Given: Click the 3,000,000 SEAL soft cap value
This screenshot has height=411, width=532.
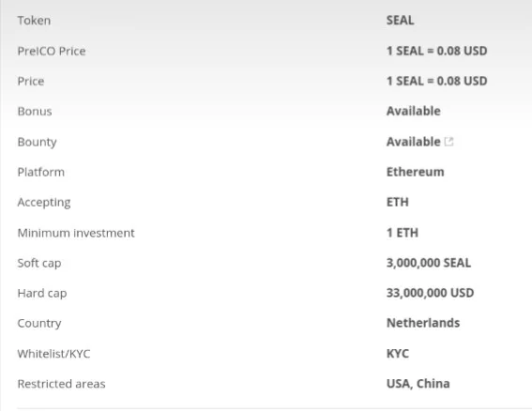Looking at the screenshot, I should pos(429,263).
